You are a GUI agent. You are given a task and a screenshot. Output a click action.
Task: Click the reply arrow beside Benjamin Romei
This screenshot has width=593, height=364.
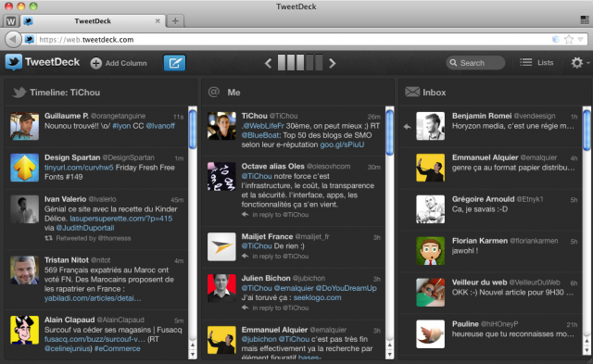tap(408, 127)
